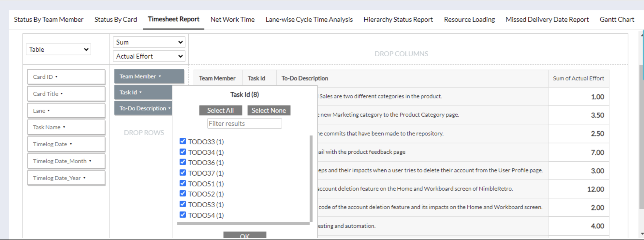Open the Card ID field filter arrow

pyautogui.click(x=56, y=77)
